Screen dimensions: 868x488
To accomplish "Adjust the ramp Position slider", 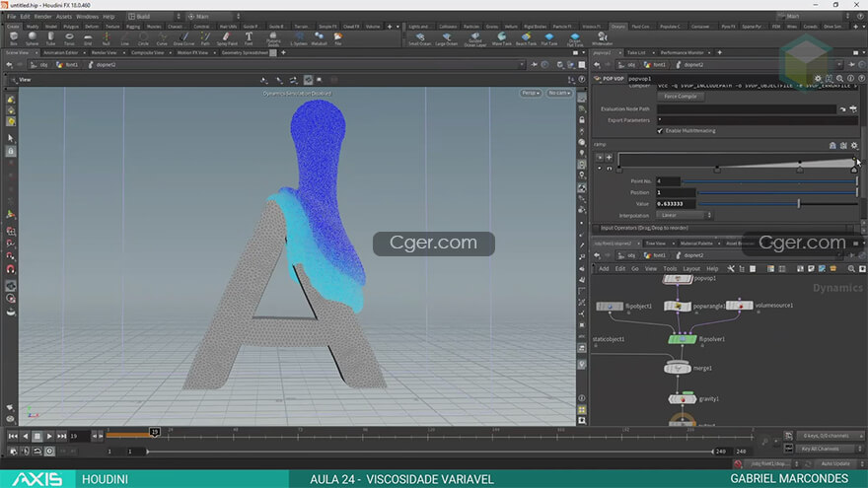I will point(777,192).
